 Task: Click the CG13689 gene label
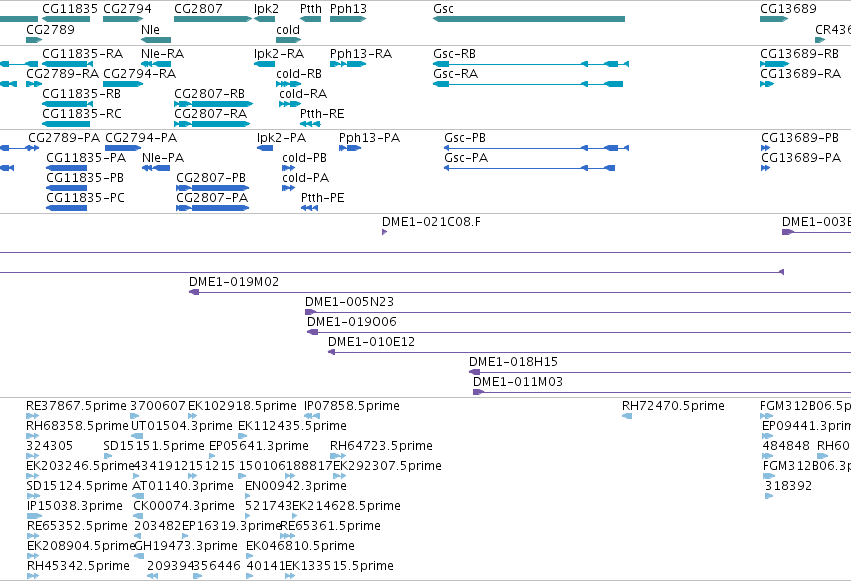[788, 9]
